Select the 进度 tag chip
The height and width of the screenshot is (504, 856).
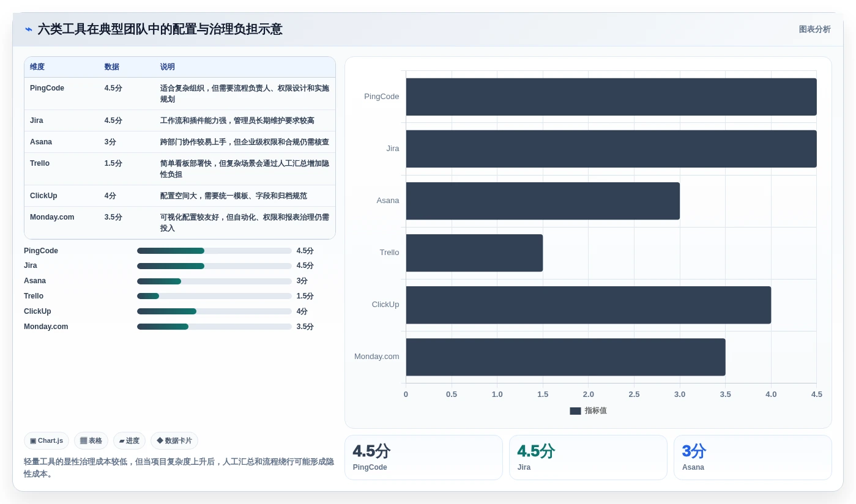(129, 440)
